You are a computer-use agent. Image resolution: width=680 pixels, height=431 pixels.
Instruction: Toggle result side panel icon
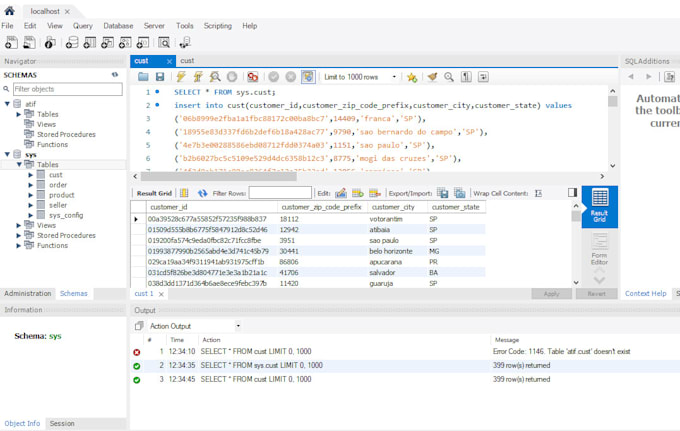[x=572, y=193]
